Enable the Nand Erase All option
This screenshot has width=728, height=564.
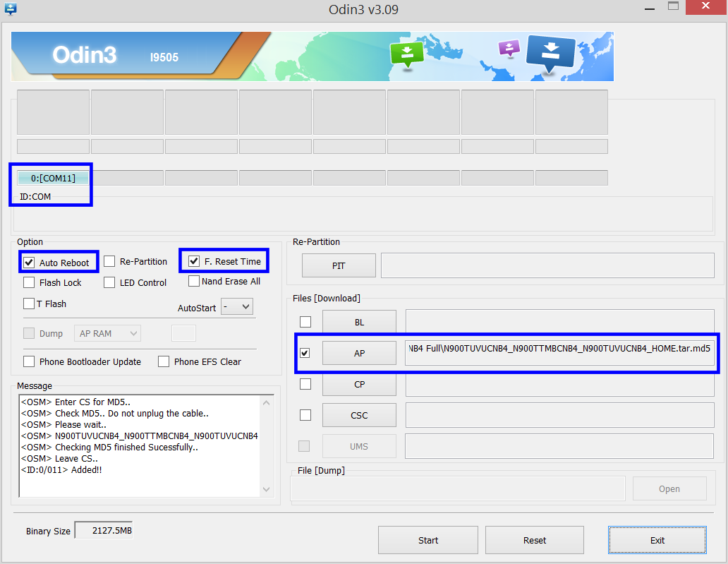[194, 281]
